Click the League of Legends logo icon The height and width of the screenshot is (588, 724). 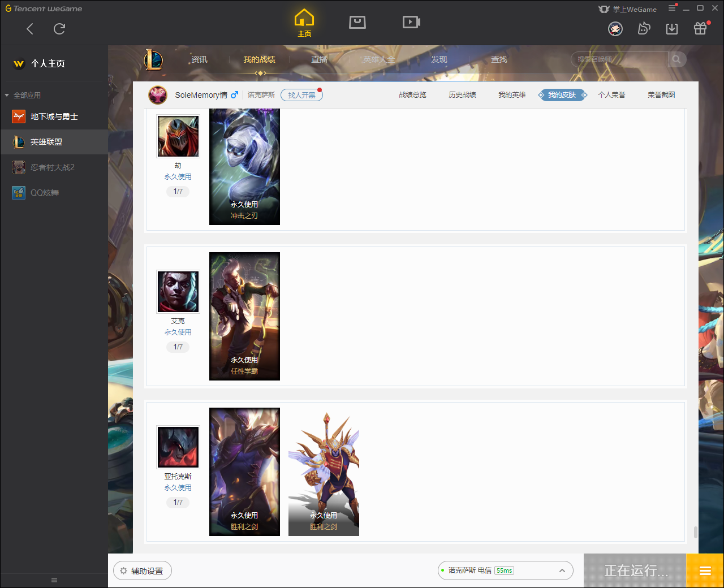point(153,59)
